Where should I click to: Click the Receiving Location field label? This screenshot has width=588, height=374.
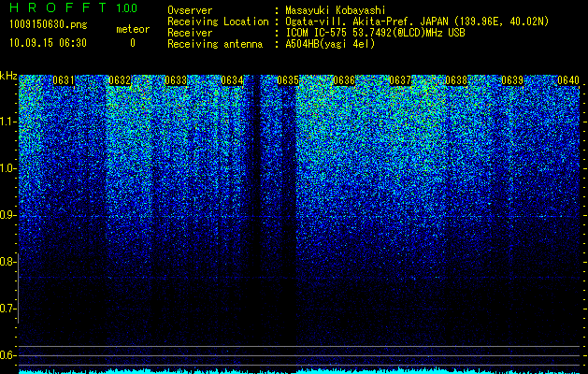pos(218,22)
